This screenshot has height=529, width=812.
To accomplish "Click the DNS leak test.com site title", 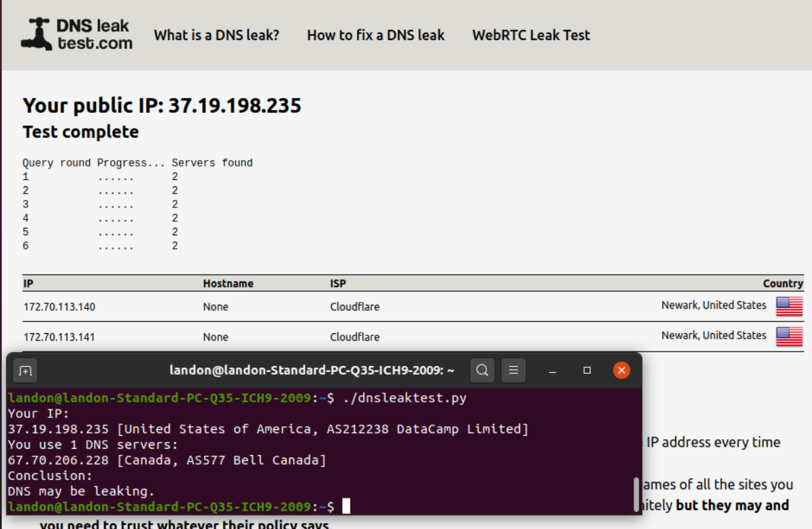I will point(95,34).
